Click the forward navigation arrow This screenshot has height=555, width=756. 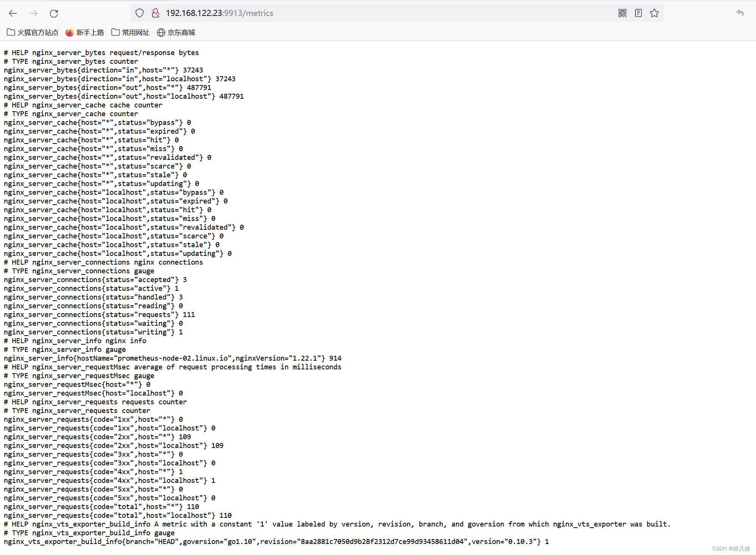(33, 13)
